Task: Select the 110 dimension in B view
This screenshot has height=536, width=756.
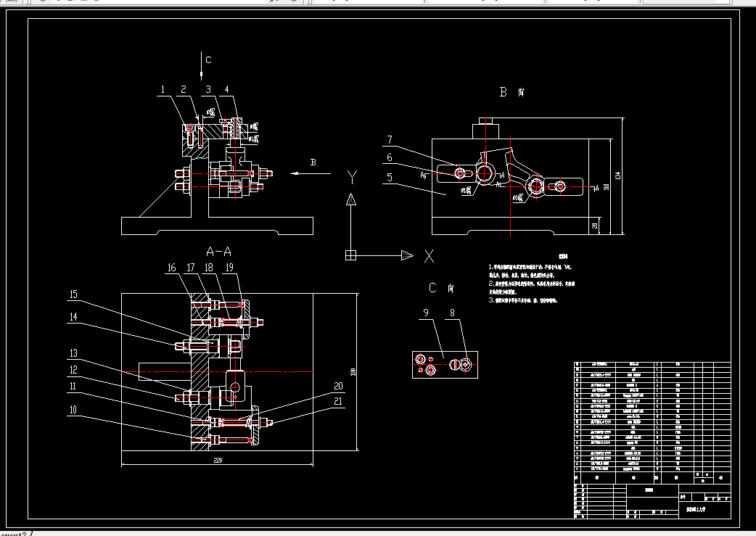Action: tap(607, 186)
